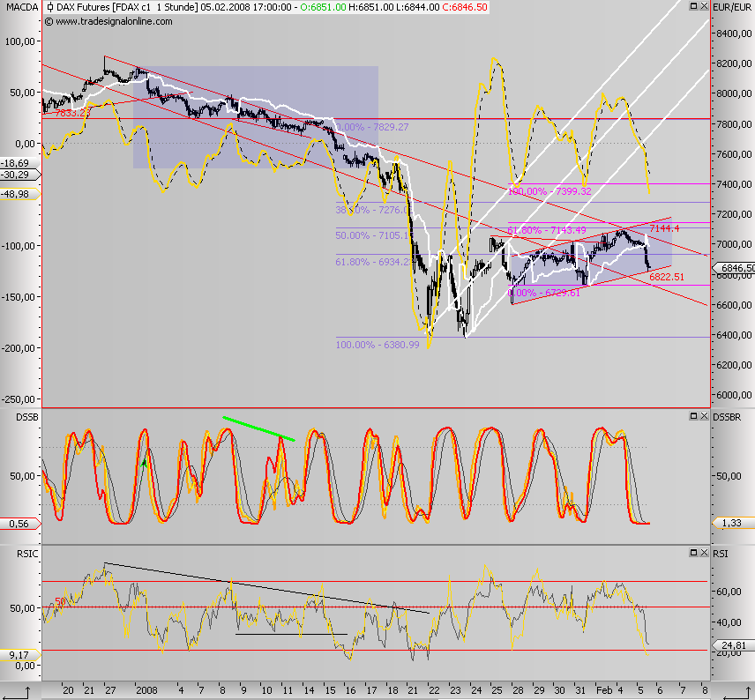Click the 9,17 RSIC value marker

point(20,655)
